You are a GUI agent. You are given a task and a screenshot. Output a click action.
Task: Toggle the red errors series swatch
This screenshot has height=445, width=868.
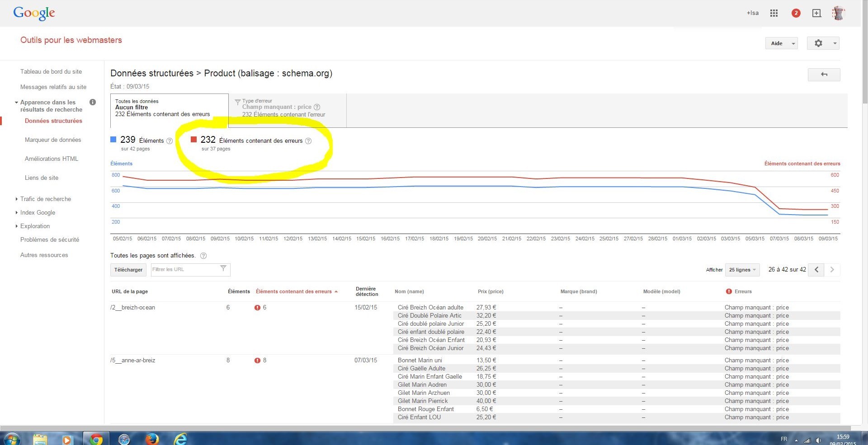[x=194, y=139]
